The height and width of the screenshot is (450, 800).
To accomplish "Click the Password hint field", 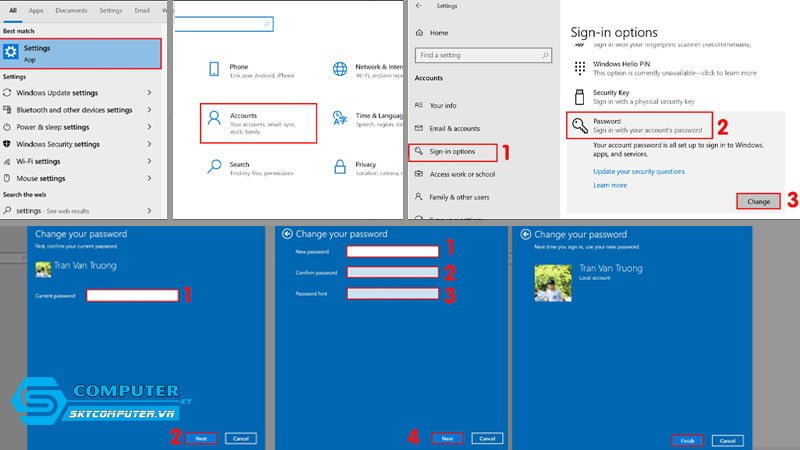I will pos(392,293).
